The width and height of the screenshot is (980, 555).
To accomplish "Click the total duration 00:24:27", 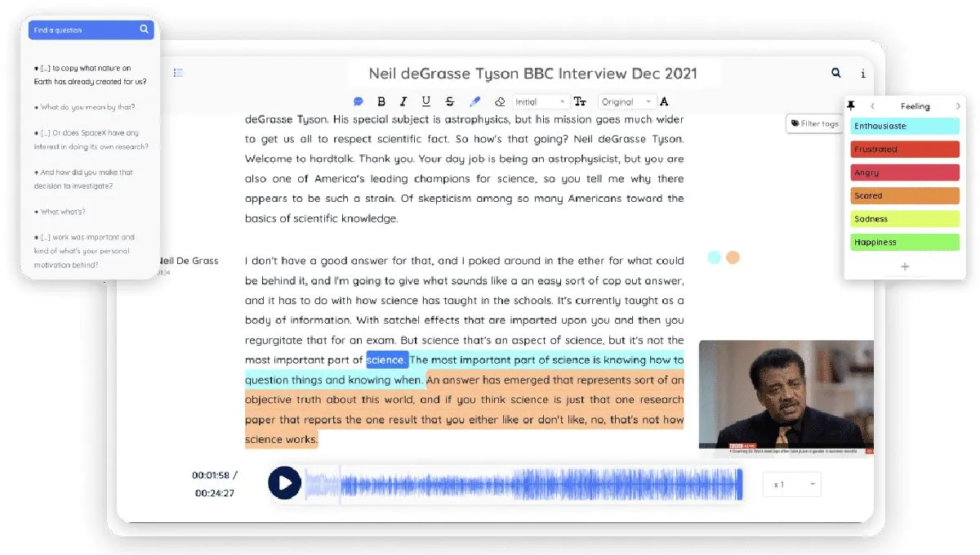I will click(215, 493).
